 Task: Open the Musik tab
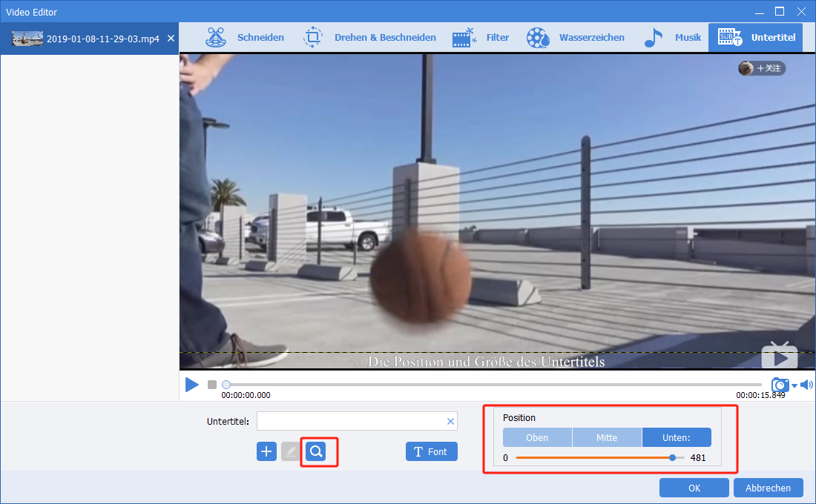(x=672, y=38)
